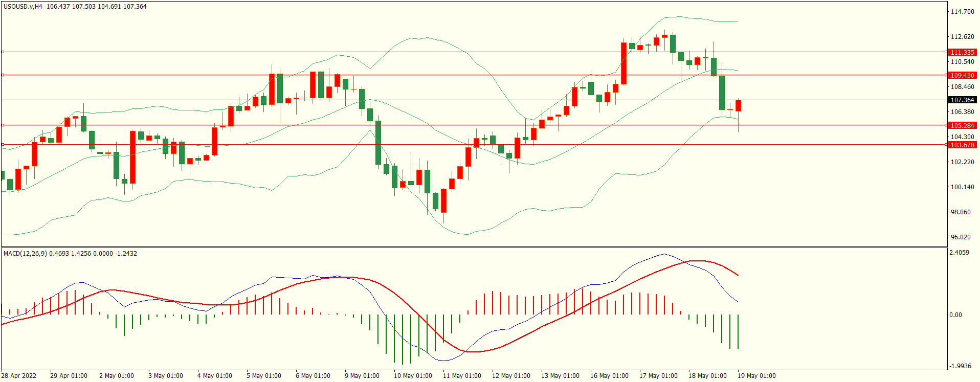The height and width of the screenshot is (382, 980).
Task: Click the 17 May 01:00 time label
Action: pyautogui.click(x=658, y=376)
